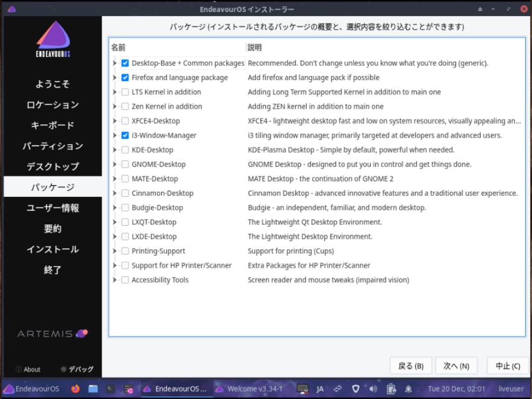The height and width of the screenshot is (399, 532).
Task: Expand the LXDE-Desktop package group
Action: coord(114,237)
